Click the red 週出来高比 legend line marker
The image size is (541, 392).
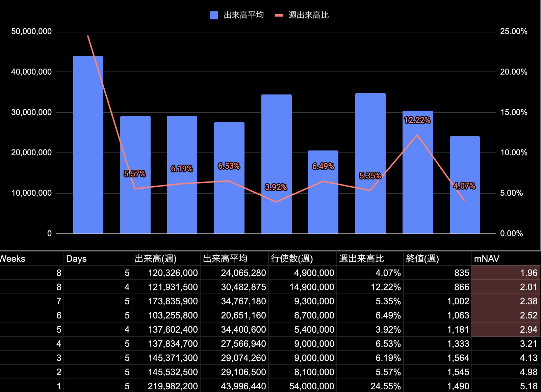(x=279, y=15)
